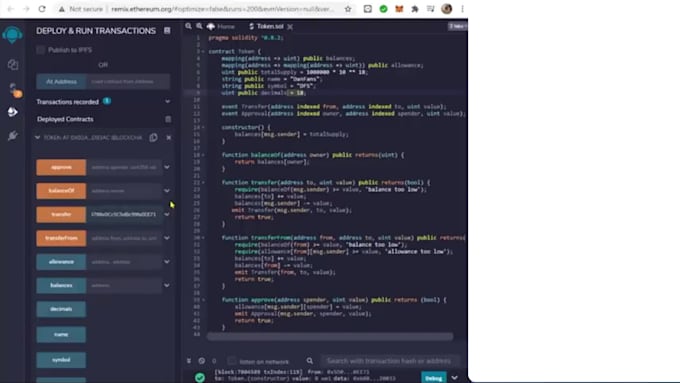Image resolution: width=680 pixels, height=383 pixels.
Task: Open the Extensions puzzle-piece menu
Action: (x=415, y=9)
